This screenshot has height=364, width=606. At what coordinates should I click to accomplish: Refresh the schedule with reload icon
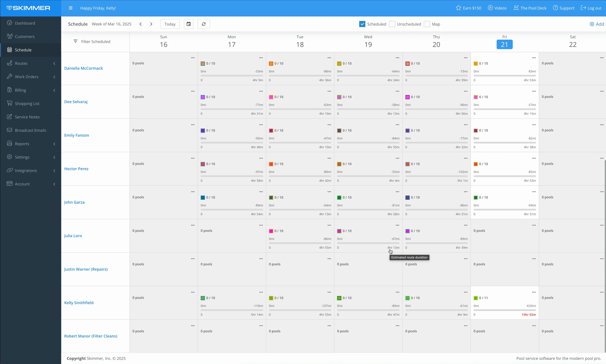pos(204,24)
